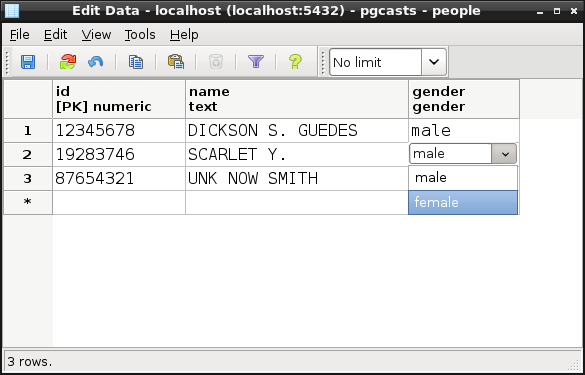Screen dimensions: 585x375
Task: Open the No limit dropdown arrow
Action: coord(434,62)
